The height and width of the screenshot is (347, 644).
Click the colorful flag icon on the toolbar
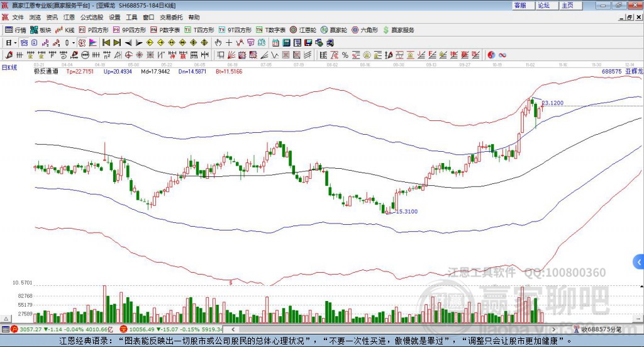point(93,43)
